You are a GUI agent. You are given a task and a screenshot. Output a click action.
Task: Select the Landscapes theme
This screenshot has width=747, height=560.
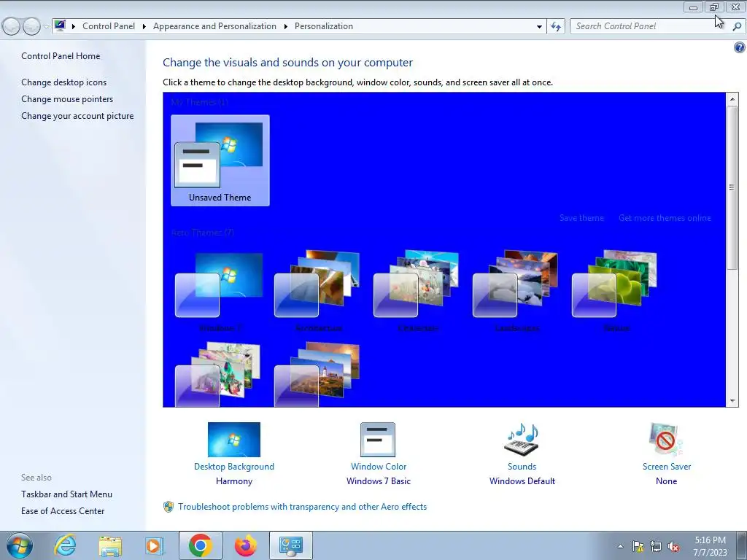click(x=517, y=292)
